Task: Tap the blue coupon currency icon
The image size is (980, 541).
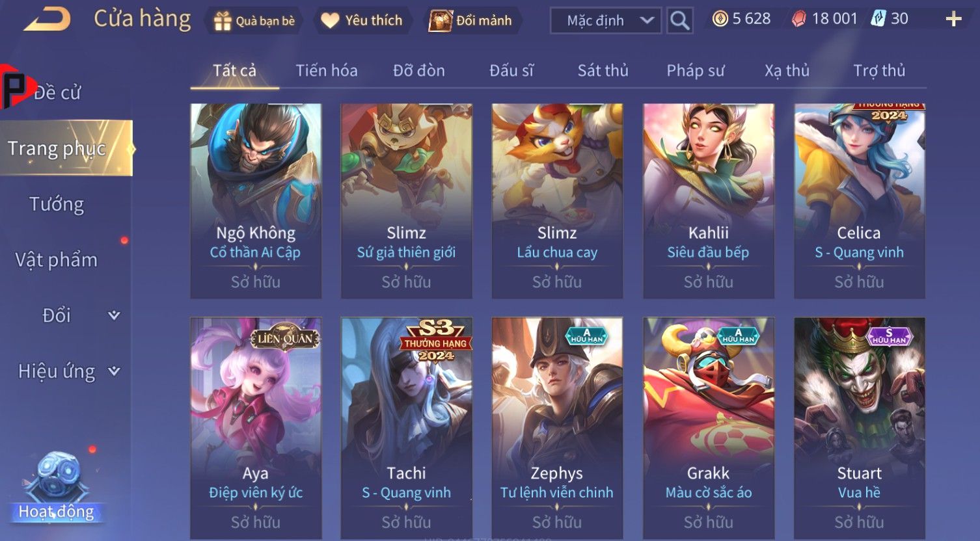Action: tap(878, 19)
